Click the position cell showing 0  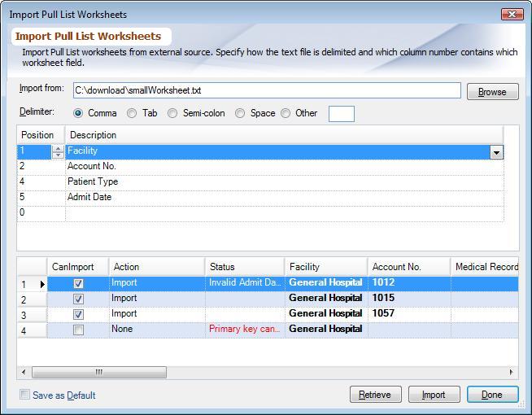pos(41,212)
